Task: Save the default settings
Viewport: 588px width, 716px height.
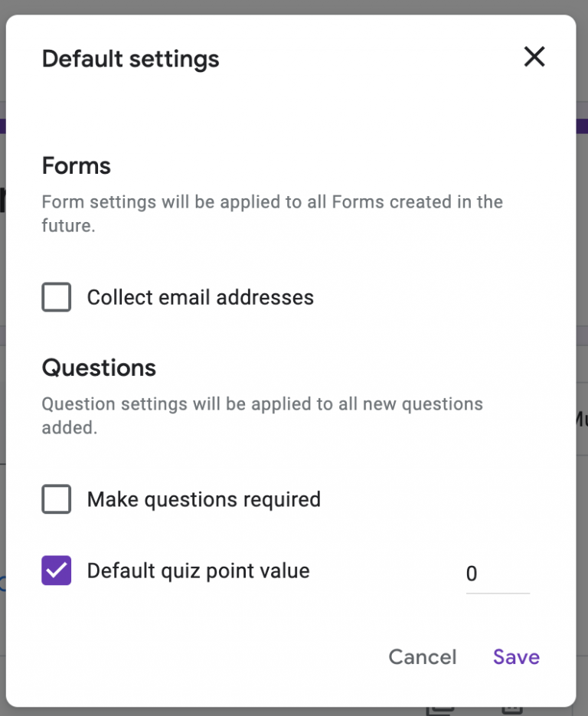Action: click(515, 657)
